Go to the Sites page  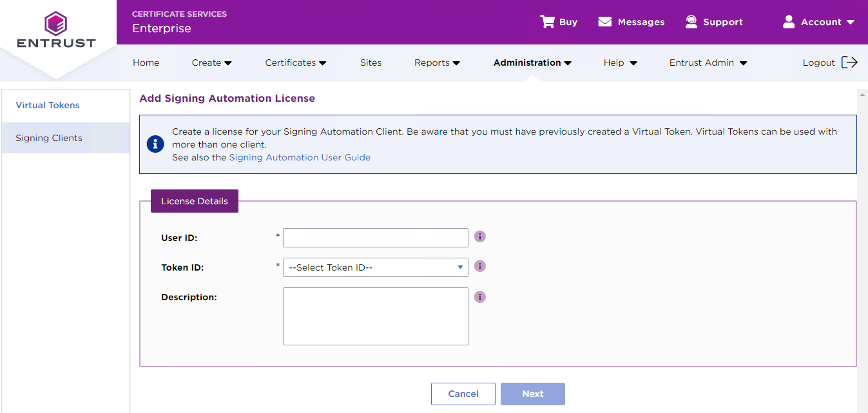pos(371,62)
